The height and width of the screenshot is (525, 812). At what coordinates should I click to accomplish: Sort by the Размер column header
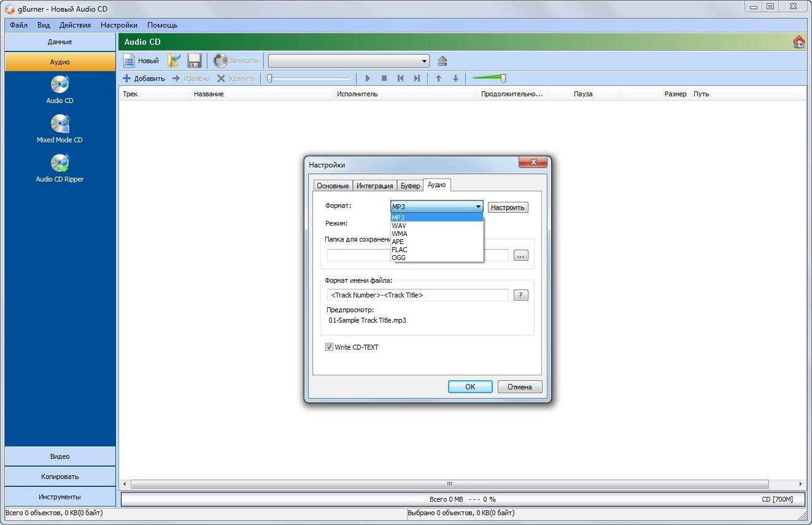[654, 94]
